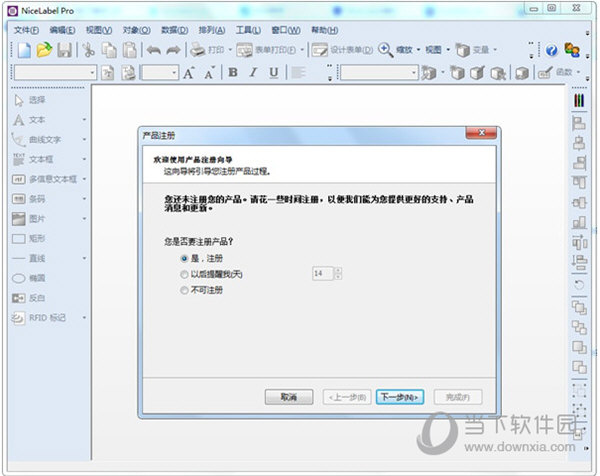Screen dimensions: 600x476
Task: Paste with the clipboard toolbar icon
Action: (x=130, y=50)
